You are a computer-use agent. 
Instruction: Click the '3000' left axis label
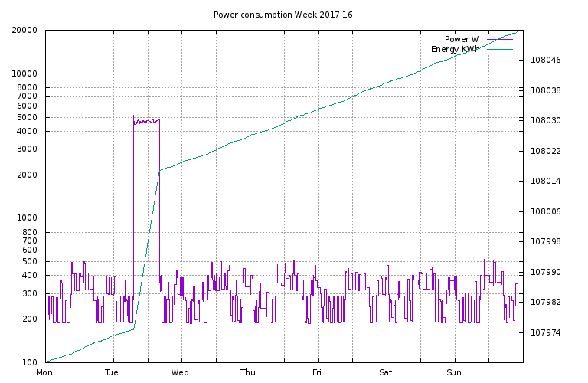click(27, 149)
